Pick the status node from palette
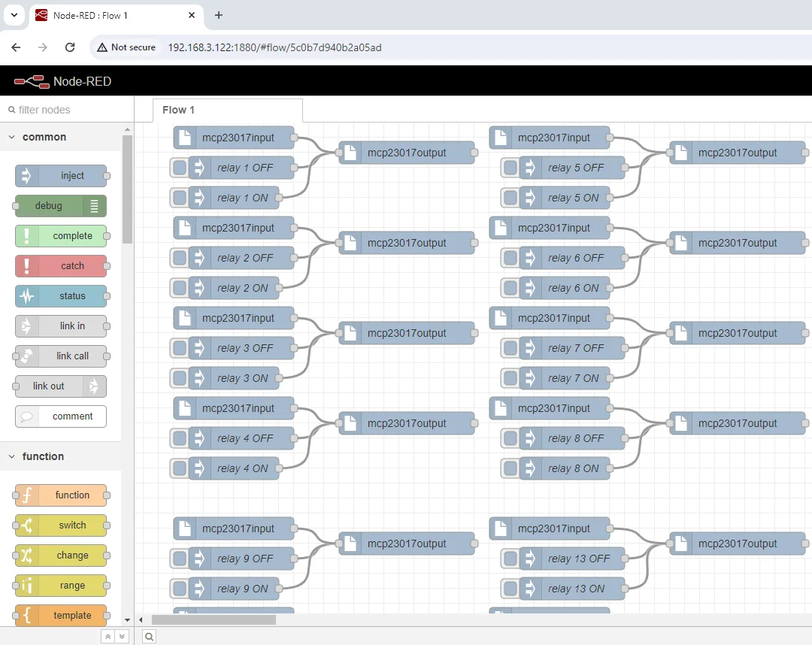 (x=60, y=296)
